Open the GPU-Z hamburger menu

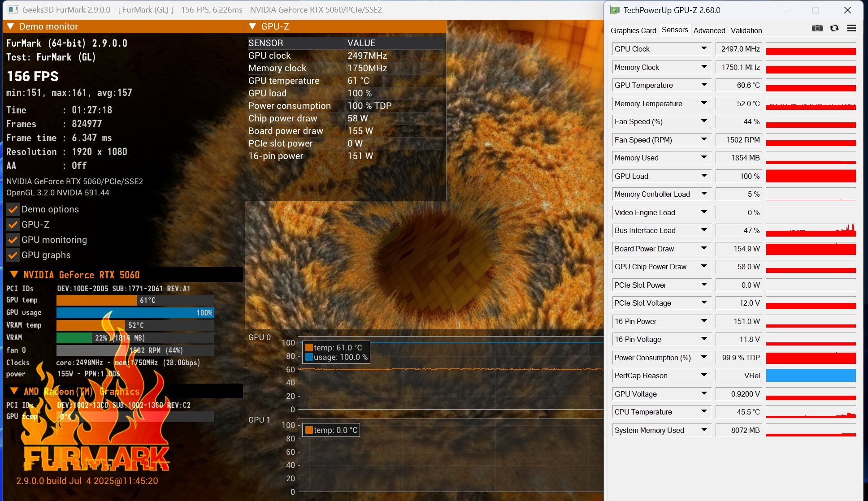[x=851, y=28]
